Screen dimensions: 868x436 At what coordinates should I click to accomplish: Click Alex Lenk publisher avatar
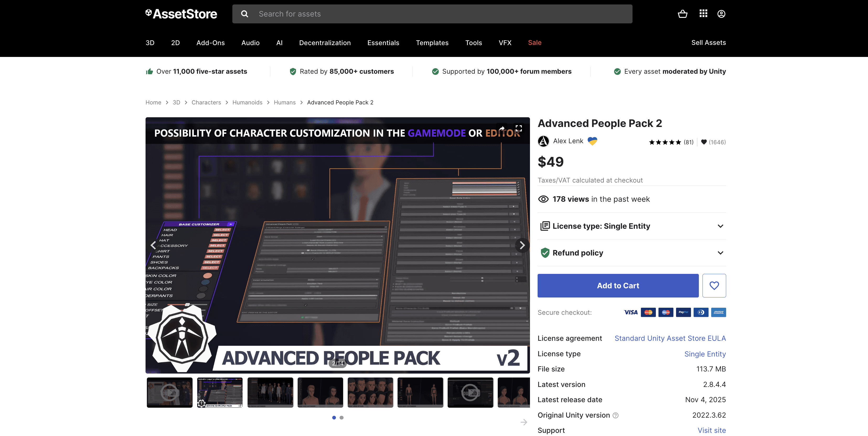click(543, 141)
